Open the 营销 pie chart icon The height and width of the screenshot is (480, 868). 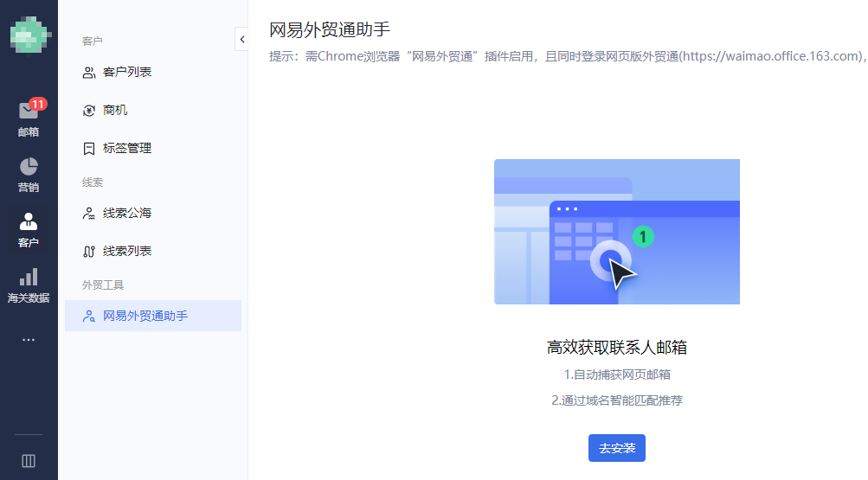coord(29,166)
